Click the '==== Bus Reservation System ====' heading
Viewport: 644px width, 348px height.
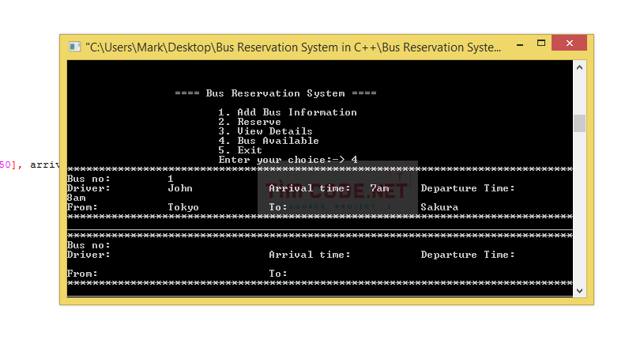coord(276,93)
